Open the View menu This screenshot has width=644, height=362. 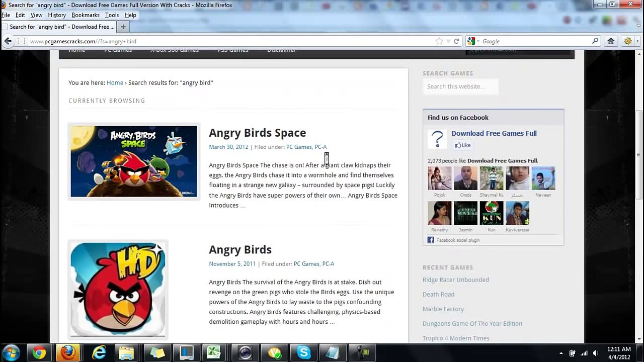pos(36,15)
